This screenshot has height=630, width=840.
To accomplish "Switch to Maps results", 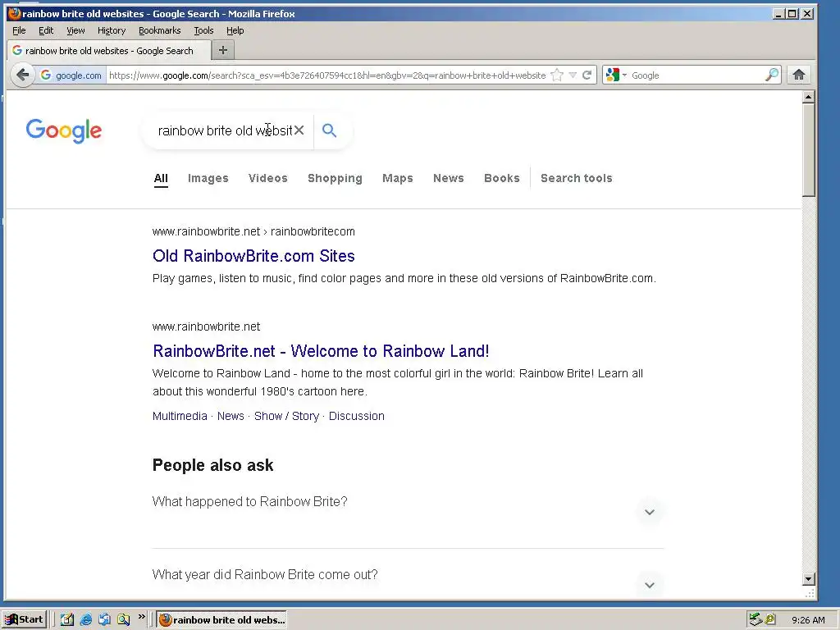I will point(398,178).
